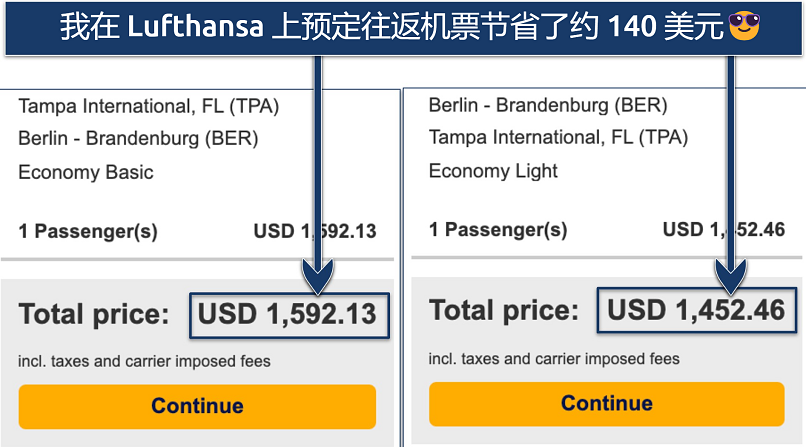Click the boxed total price USD 1,592.13

pos(287,315)
